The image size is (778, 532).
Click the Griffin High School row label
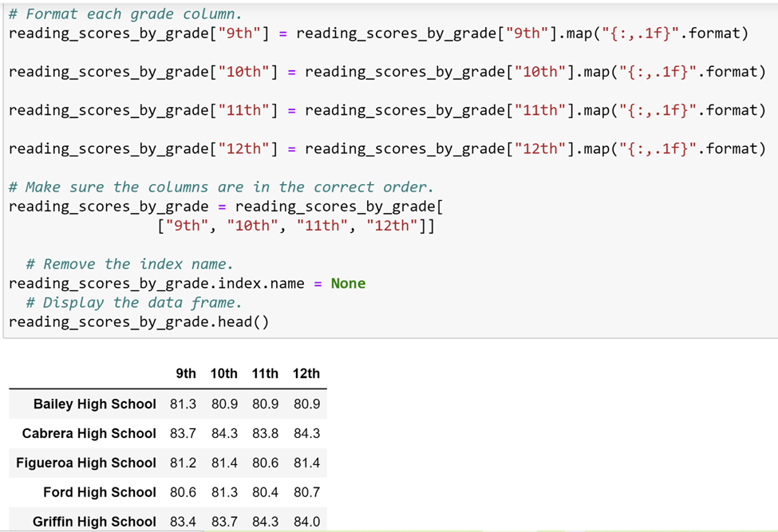pyautogui.click(x=93, y=522)
